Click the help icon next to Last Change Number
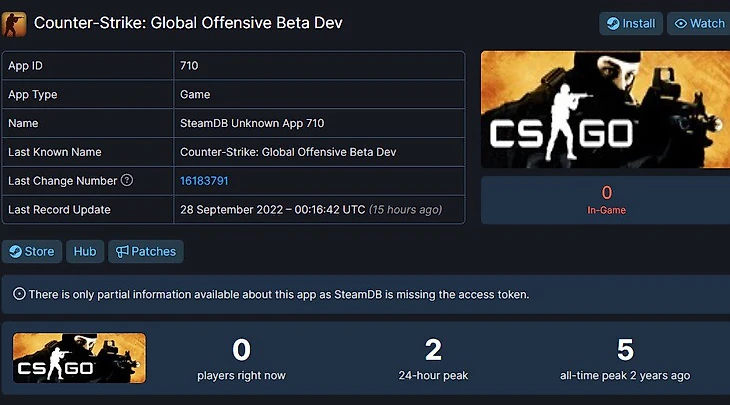 tap(127, 180)
